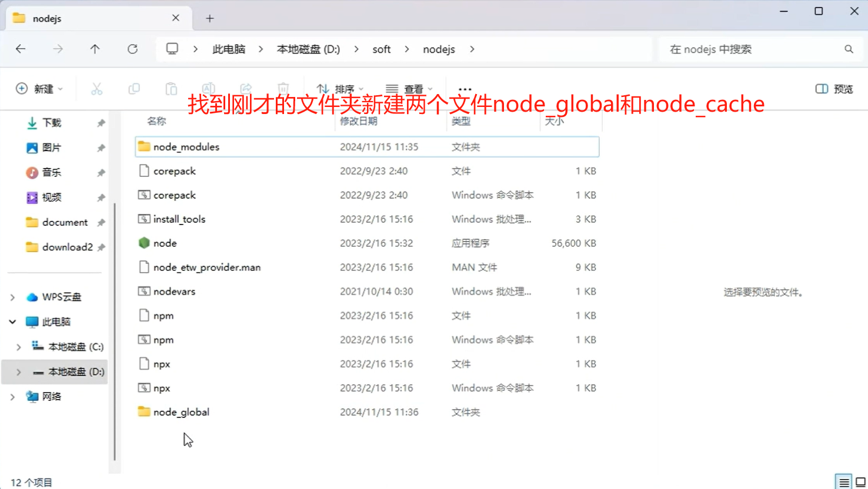Expand the WPS云盘 tree node
868x489 pixels.
(12, 297)
